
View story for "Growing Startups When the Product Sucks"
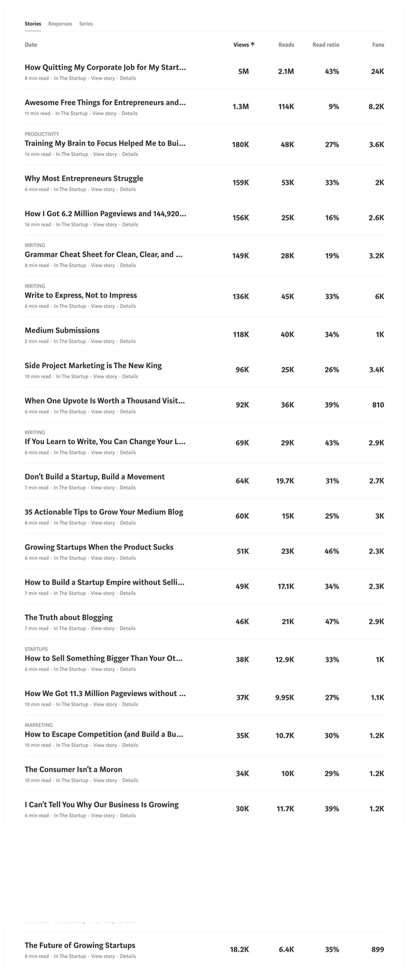[102, 558]
